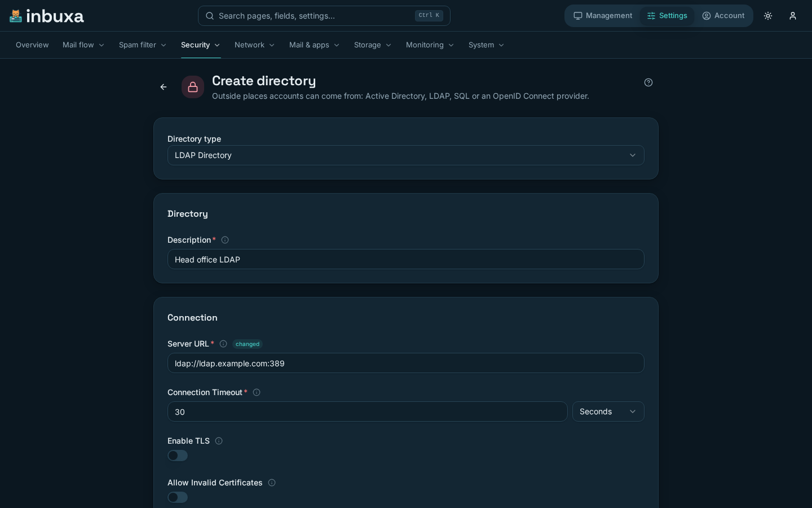The width and height of the screenshot is (812, 508).
Task: Open the System menu
Action: click(487, 45)
